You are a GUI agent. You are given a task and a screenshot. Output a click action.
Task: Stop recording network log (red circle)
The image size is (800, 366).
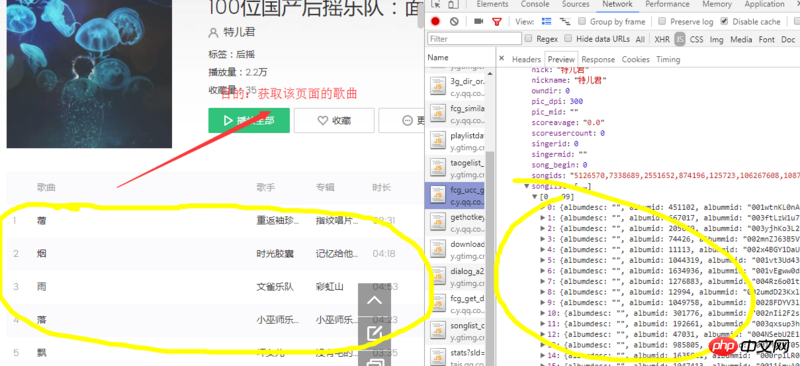tap(435, 21)
